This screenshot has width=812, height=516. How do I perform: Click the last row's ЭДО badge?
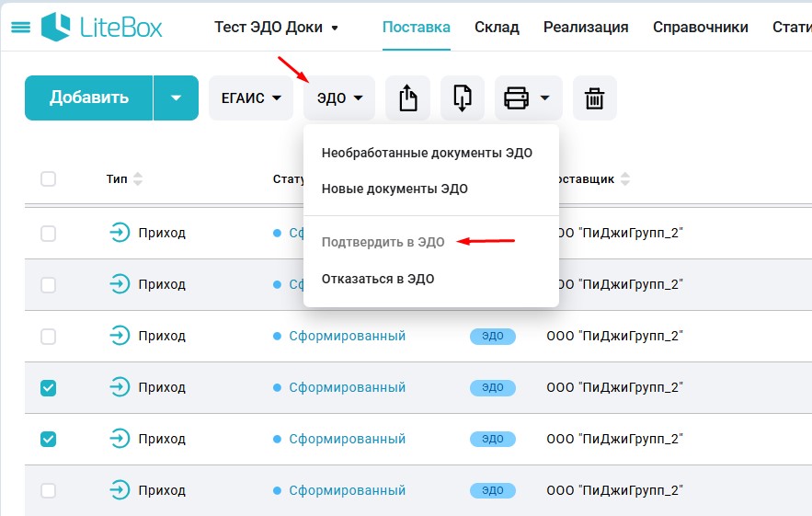click(493, 490)
